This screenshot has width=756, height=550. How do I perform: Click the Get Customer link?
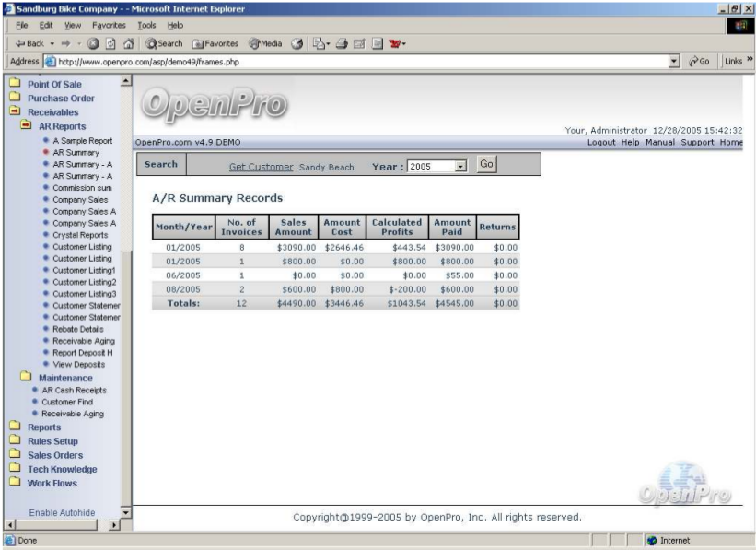261,168
